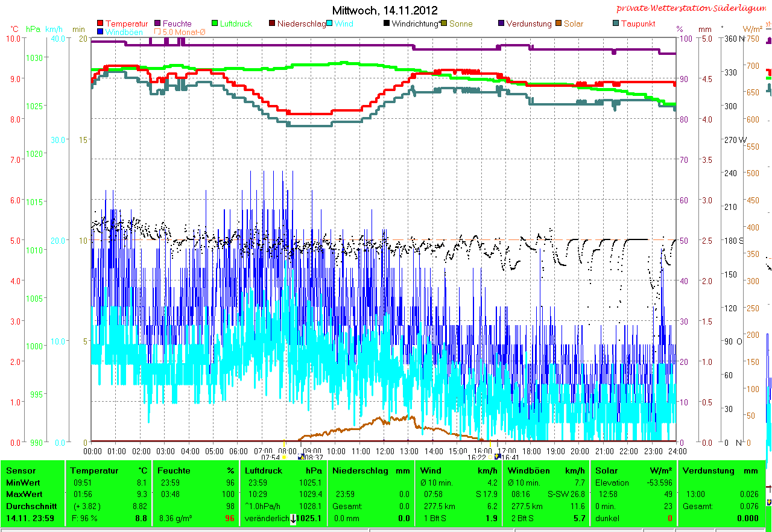Viewport: 772px width, 532px height.
Task: Click the purple Feuchte legend square
Action: click(159, 24)
